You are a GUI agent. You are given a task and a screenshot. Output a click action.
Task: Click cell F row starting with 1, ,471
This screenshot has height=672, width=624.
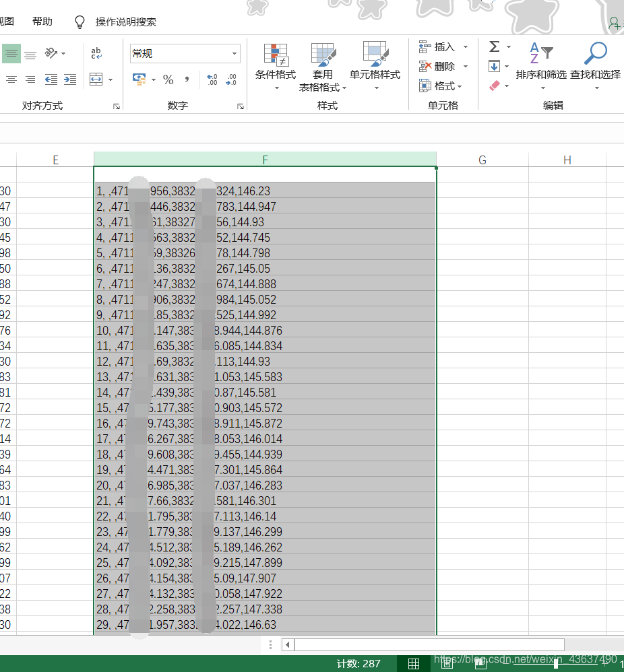click(265, 191)
